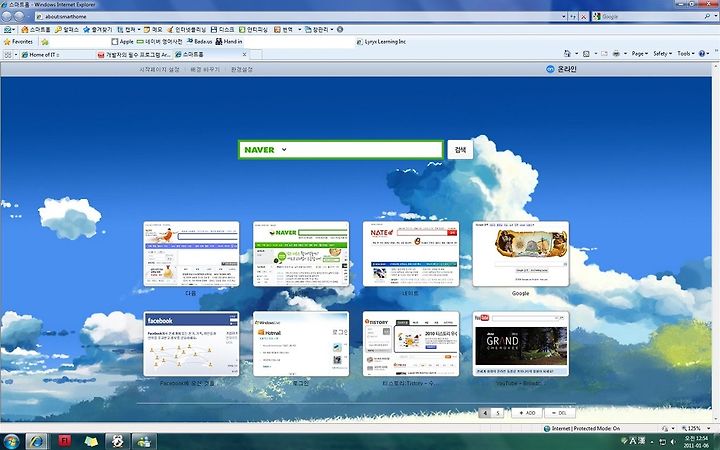Open the NAVER site thumbnail
The image size is (720, 450).
[x=301, y=254]
